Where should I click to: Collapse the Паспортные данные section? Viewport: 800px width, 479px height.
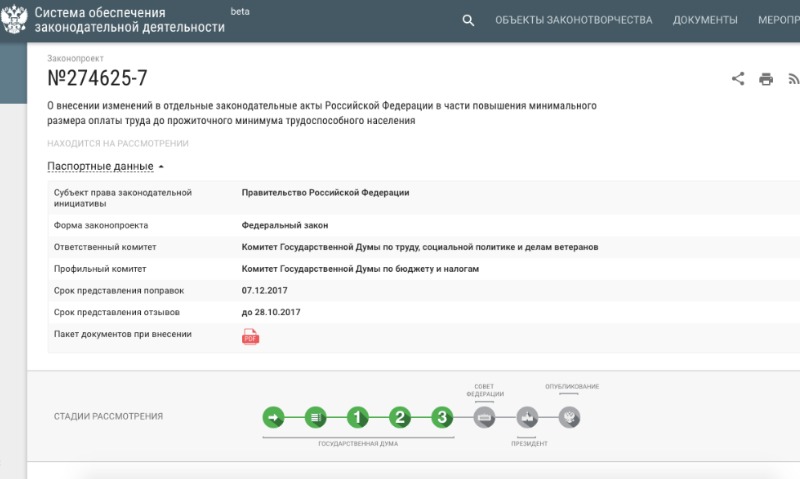105,166
